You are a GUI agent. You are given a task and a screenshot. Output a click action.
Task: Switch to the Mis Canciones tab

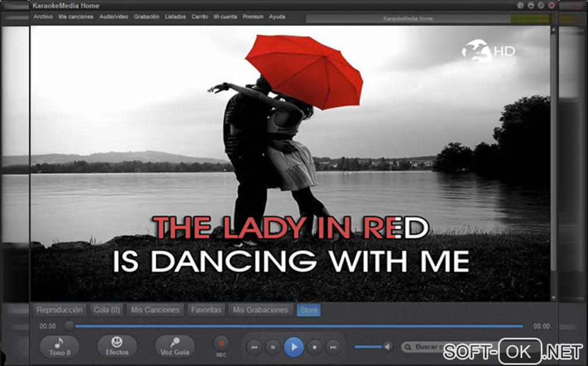click(155, 310)
